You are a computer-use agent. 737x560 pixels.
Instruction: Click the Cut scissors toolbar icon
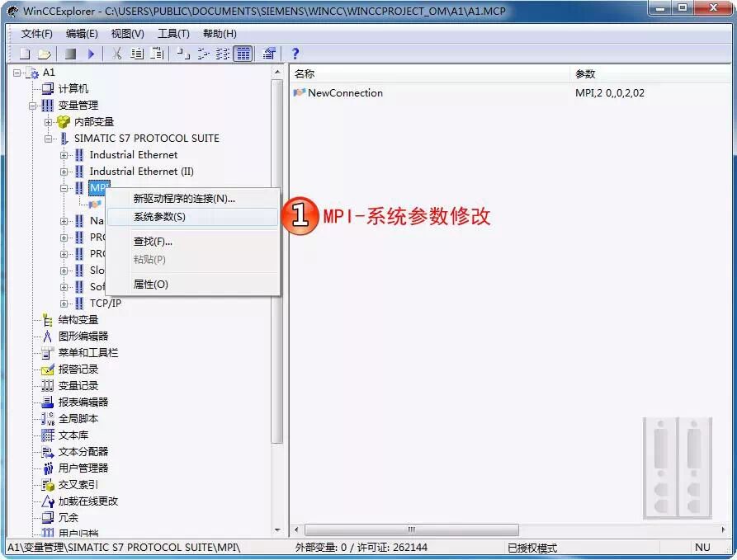(x=116, y=54)
